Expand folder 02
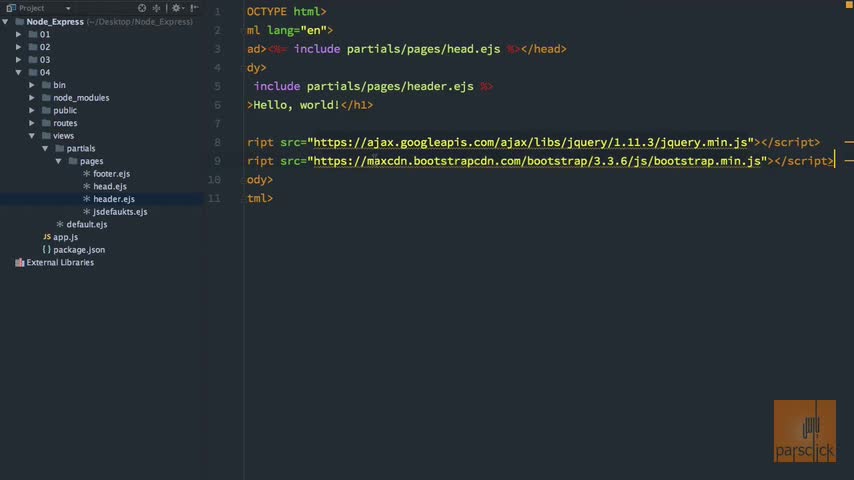The height and width of the screenshot is (480, 854). [19, 47]
